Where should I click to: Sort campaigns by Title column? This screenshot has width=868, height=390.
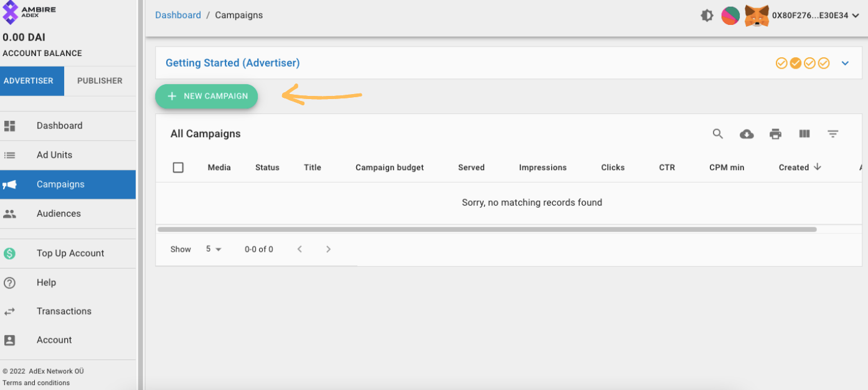point(313,168)
